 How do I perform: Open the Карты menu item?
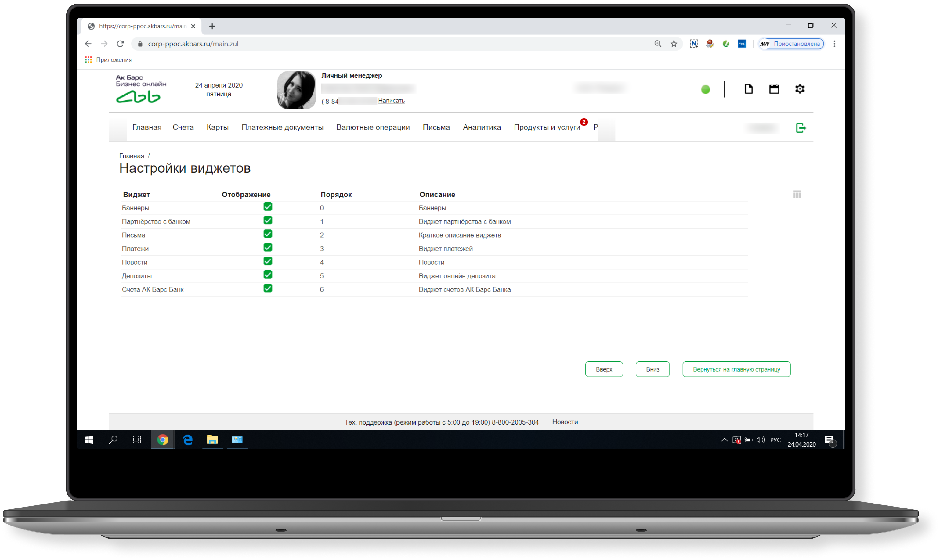217,127
